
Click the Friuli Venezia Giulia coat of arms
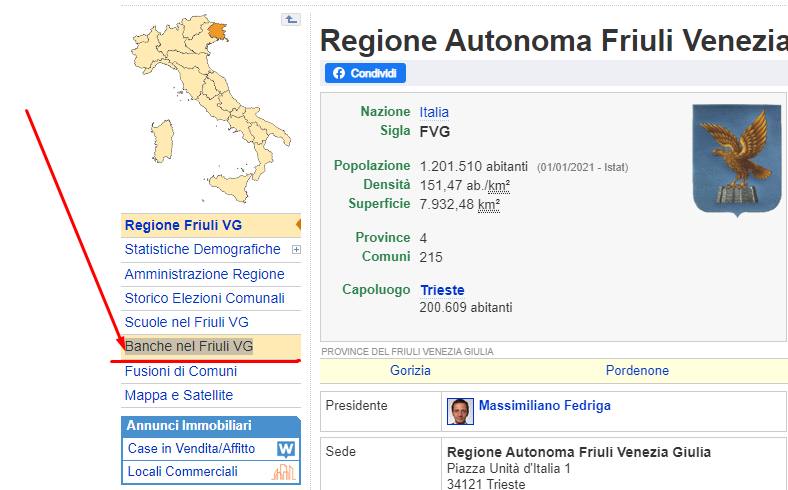[737, 161]
